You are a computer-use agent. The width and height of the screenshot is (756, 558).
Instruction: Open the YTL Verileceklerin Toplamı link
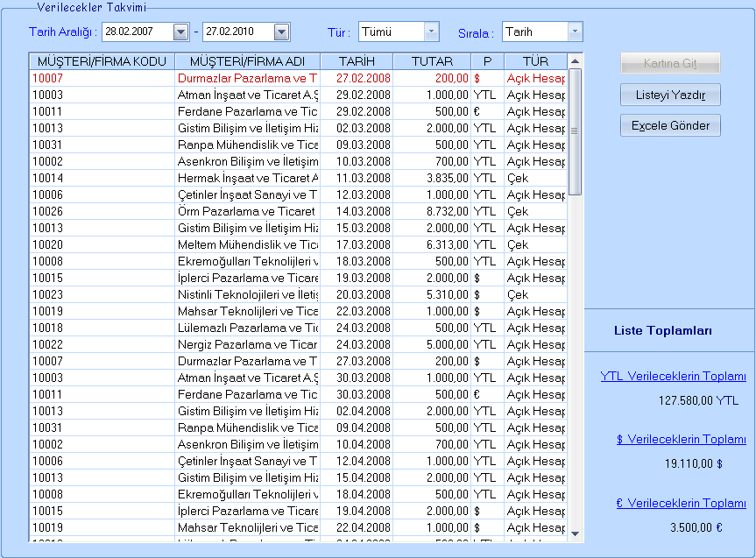[x=673, y=376]
